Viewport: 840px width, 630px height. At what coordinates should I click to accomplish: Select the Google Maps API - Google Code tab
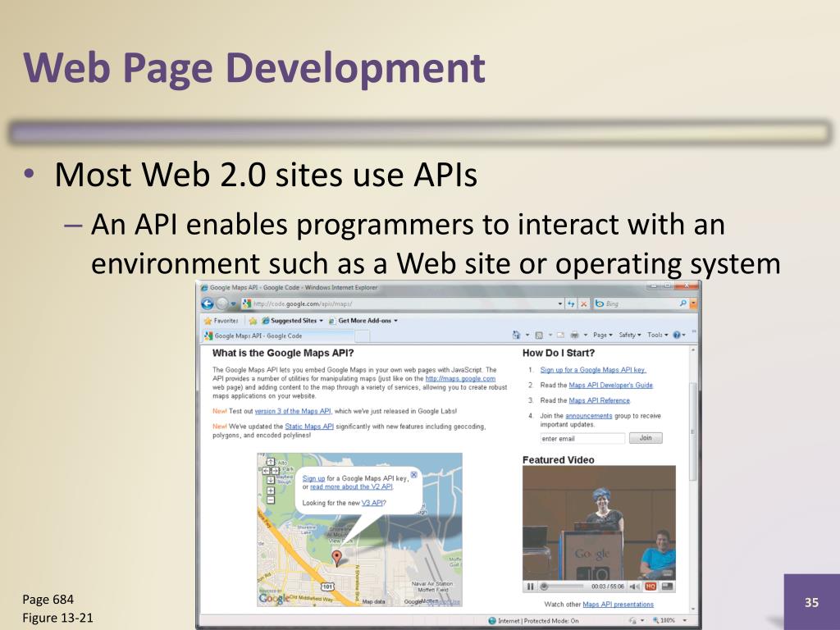(279, 336)
